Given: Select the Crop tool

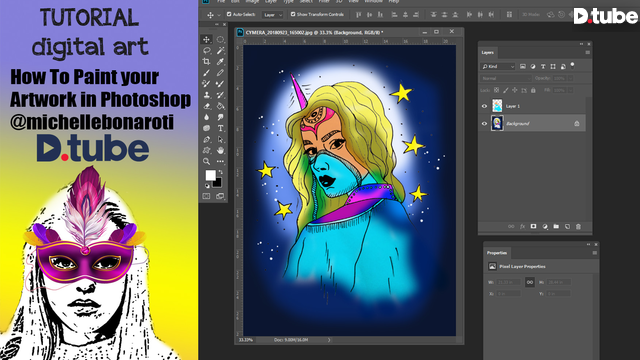Looking at the screenshot, I should 207,62.
